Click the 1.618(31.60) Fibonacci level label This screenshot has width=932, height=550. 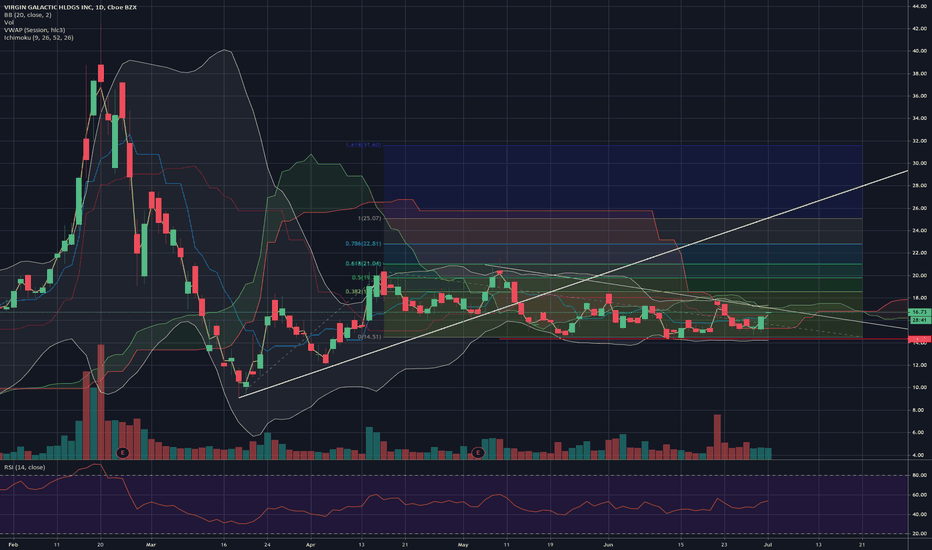point(363,145)
